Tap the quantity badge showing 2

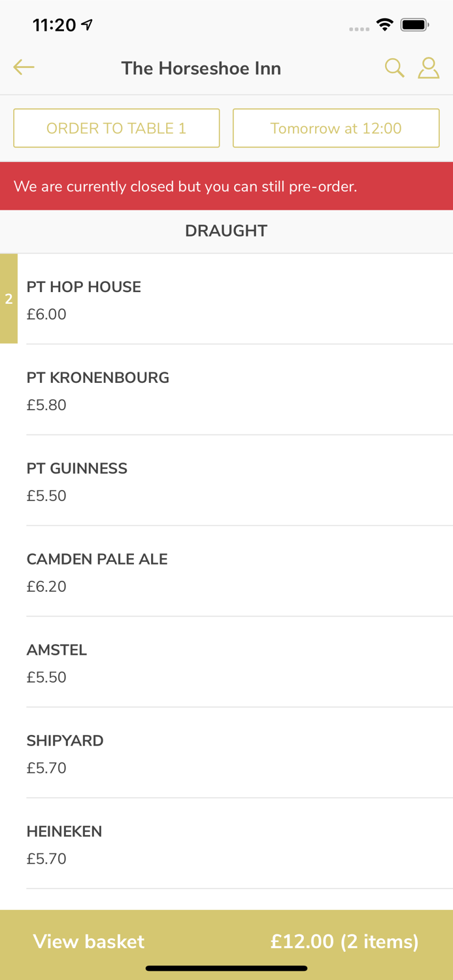[x=8, y=299]
